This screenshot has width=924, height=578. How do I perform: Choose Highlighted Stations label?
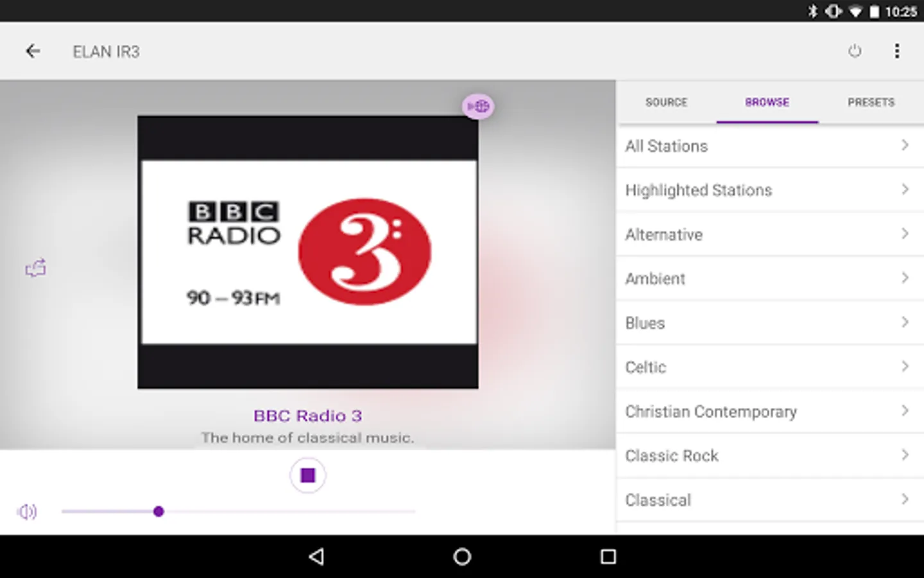pos(699,191)
